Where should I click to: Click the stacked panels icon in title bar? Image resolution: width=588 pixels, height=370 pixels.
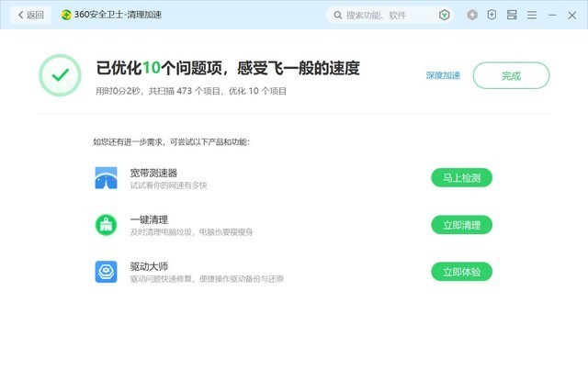click(512, 15)
